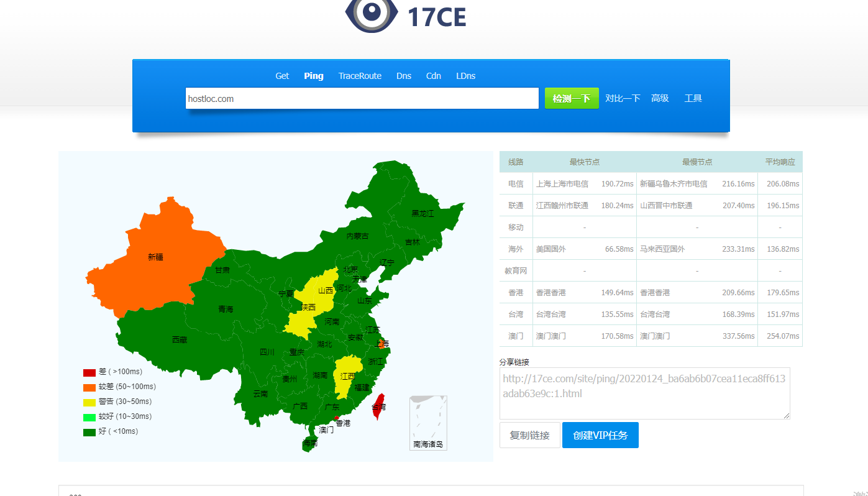Image resolution: width=868 pixels, height=496 pixels.
Task: Select the Get test tab
Action: click(x=282, y=76)
